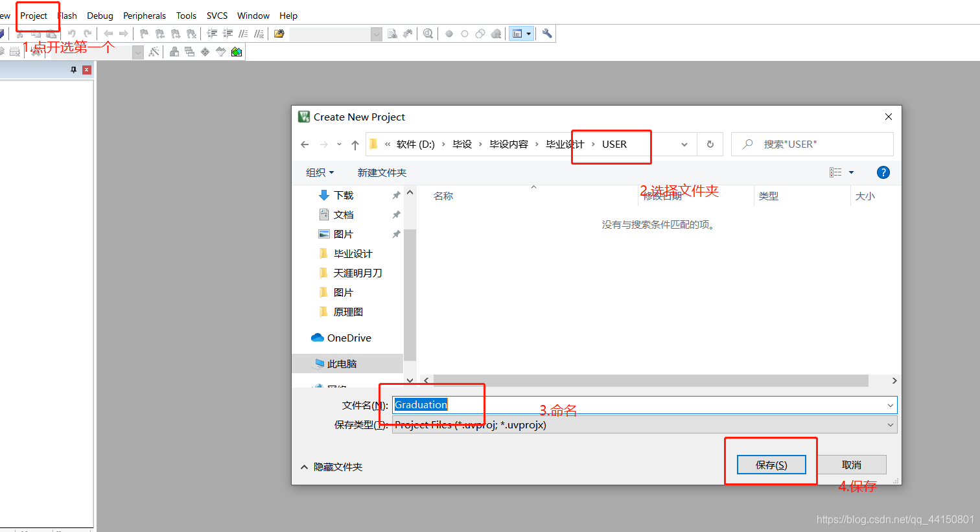Toggle the Insert Bookmark flag icon
Viewport: 980px width, 532px height.
pyautogui.click(x=144, y=34)
